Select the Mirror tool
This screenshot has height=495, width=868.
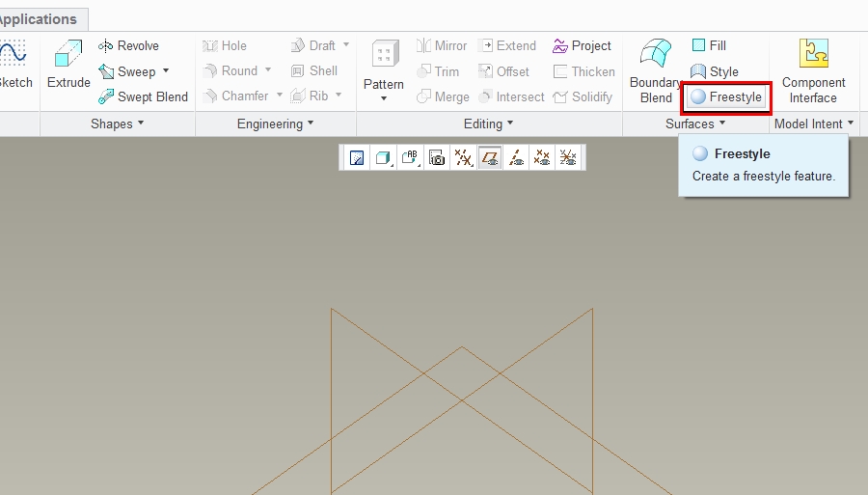(x=441, y=46)
